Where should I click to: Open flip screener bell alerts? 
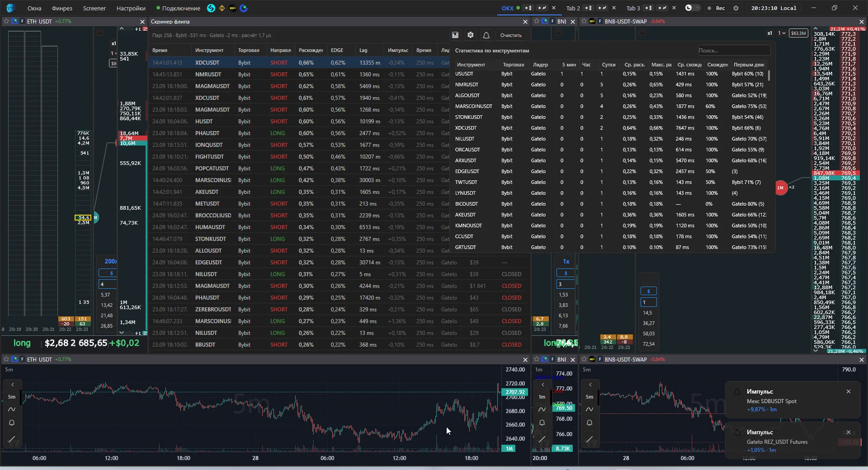point(486,35)
